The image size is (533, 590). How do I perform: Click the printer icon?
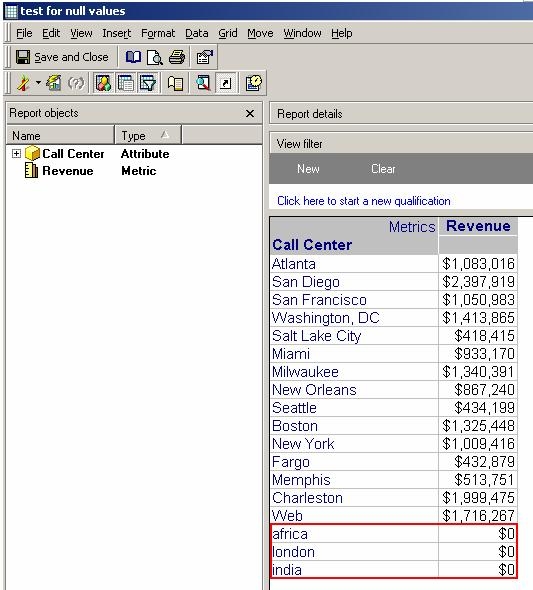(177, 57)
